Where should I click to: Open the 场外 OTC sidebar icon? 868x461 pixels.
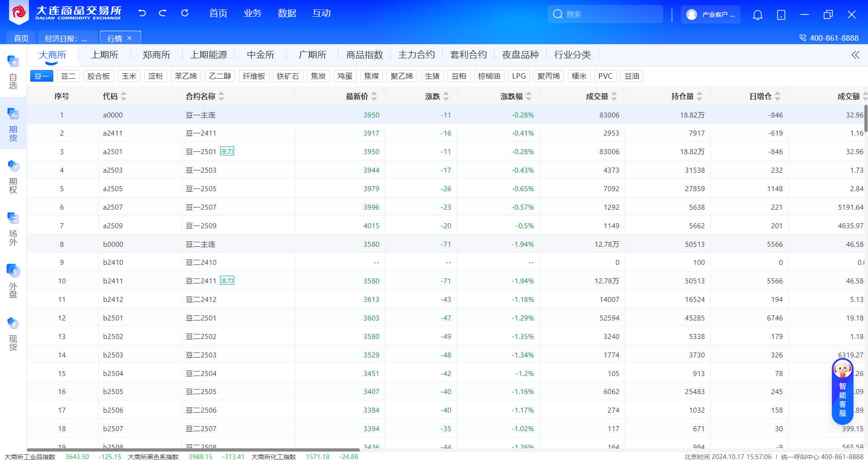click(x=13, y=229)
